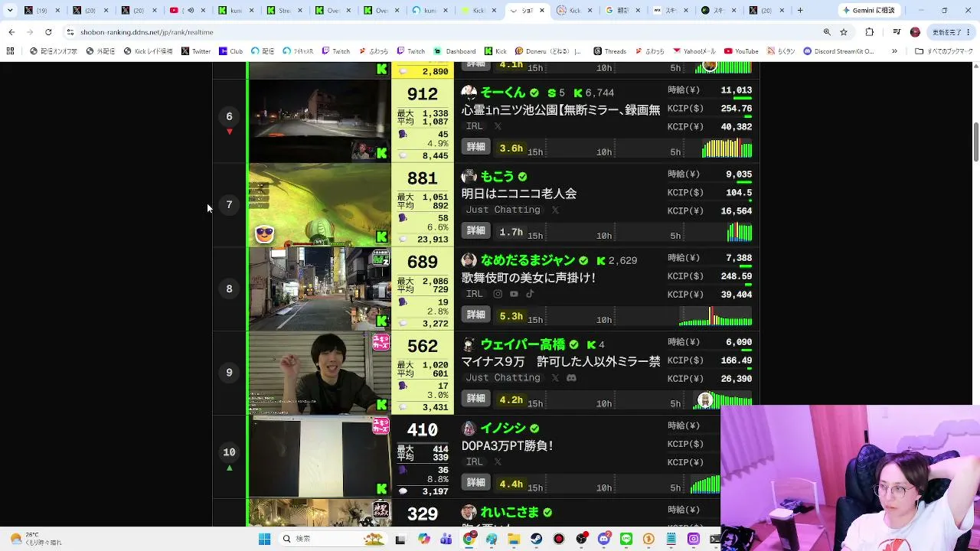Click zoom magnifier icon in address bar
The image size is (980, 551).
(827, 32)
